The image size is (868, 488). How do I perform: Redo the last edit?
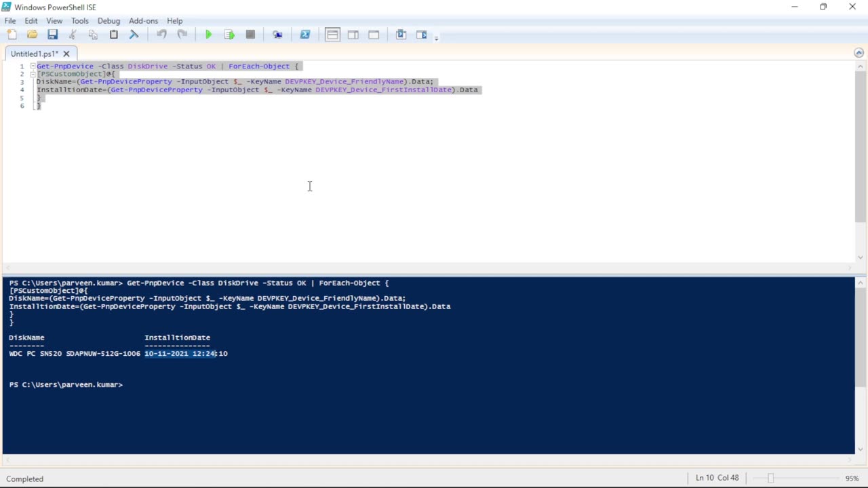tap(182, 35)
